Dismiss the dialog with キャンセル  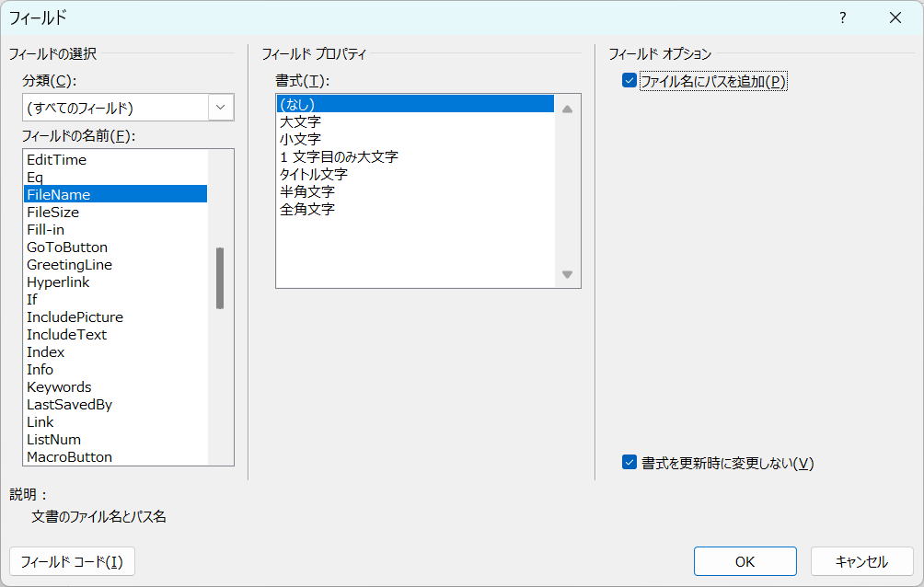click(860, 561)
